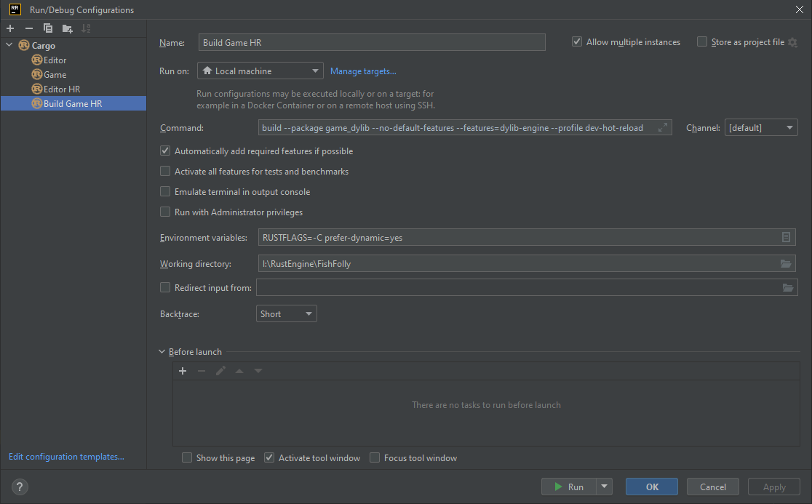Click into the Name text field

pos(371,42)
